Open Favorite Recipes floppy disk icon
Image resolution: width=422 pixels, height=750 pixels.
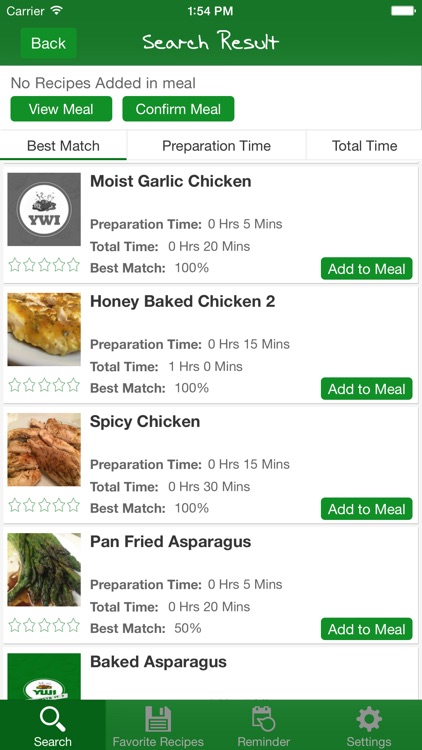(158, 719)
